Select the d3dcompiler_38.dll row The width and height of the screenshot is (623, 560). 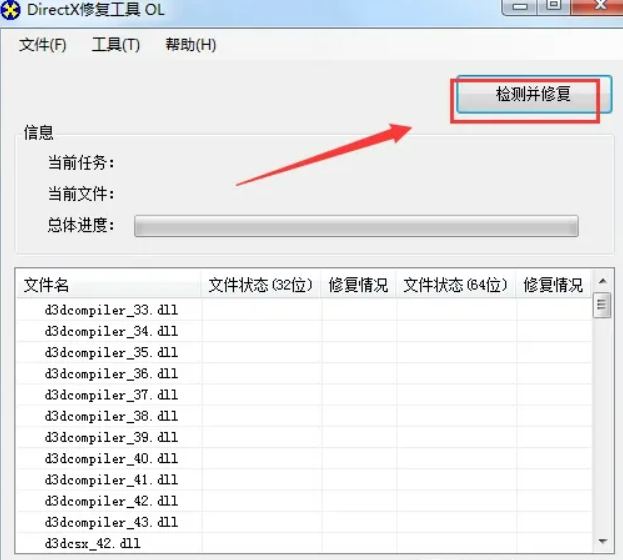304,416
